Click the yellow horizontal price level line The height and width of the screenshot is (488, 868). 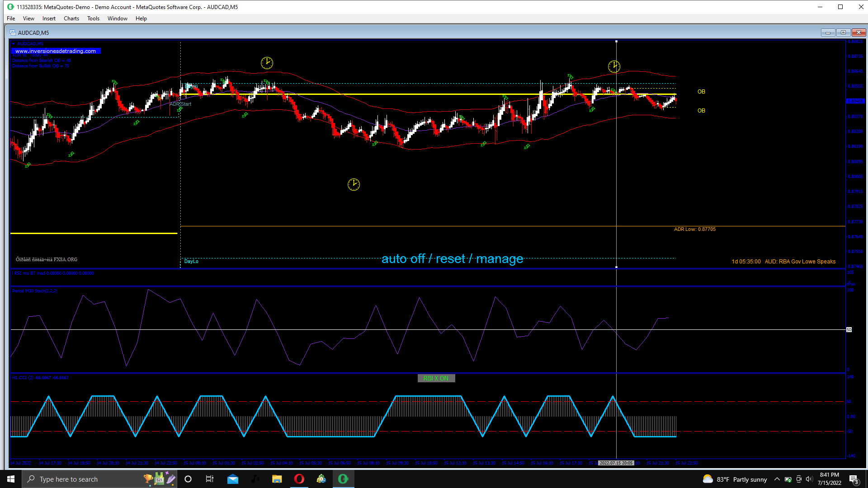[407, 94]
